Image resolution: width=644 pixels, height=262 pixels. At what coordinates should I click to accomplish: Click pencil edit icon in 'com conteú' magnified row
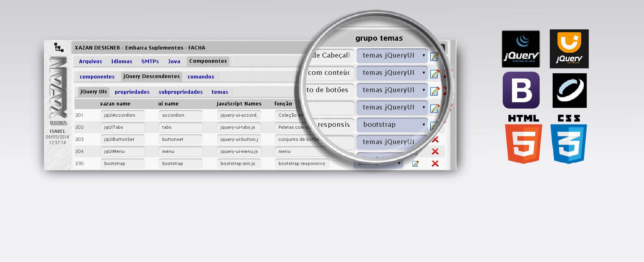click(x=435, y=74)
